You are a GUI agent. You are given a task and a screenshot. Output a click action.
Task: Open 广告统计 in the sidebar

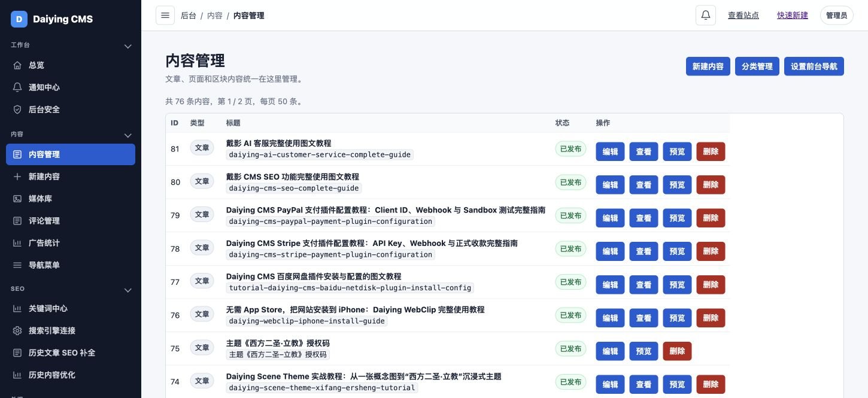71,243
